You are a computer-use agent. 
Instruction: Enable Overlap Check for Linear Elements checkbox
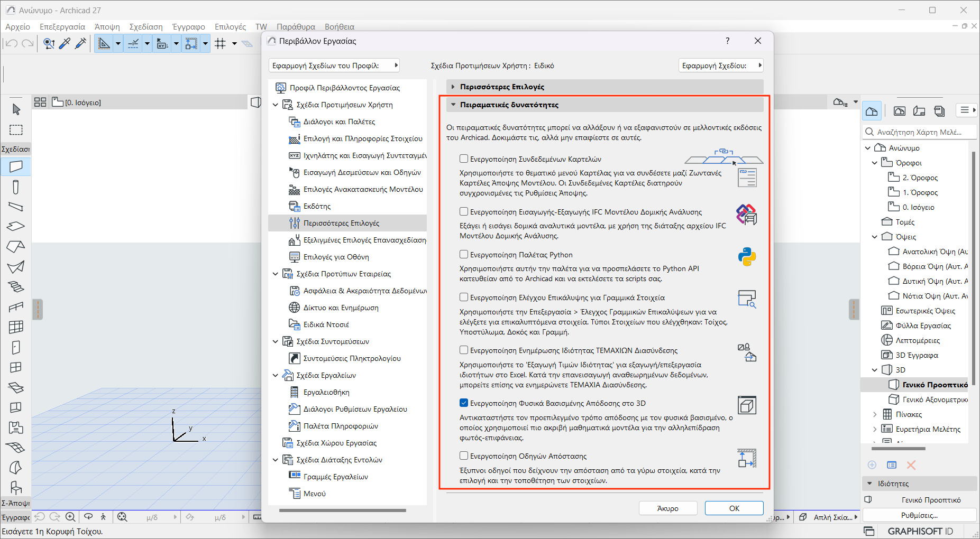tap(464, 297)
